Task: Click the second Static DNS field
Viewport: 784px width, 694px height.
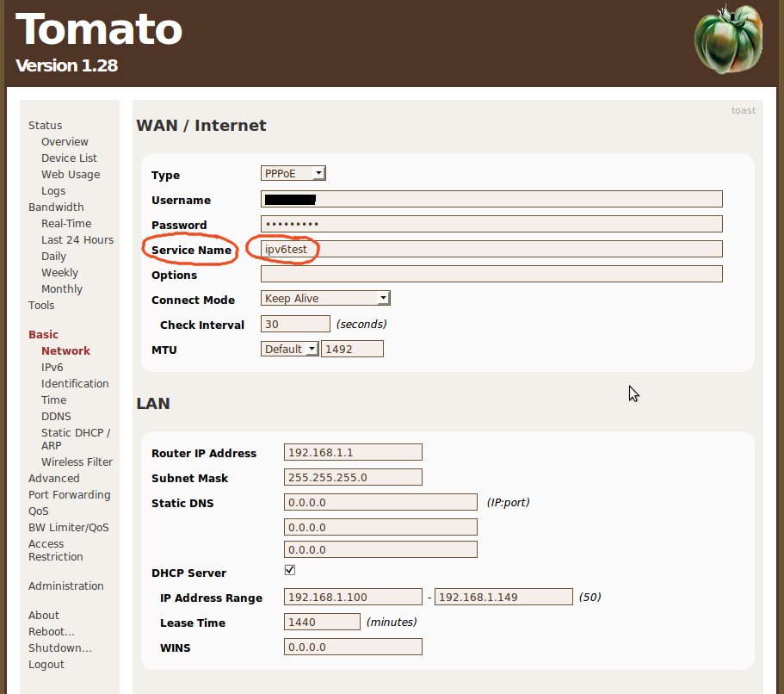Action: click(380, 527)
